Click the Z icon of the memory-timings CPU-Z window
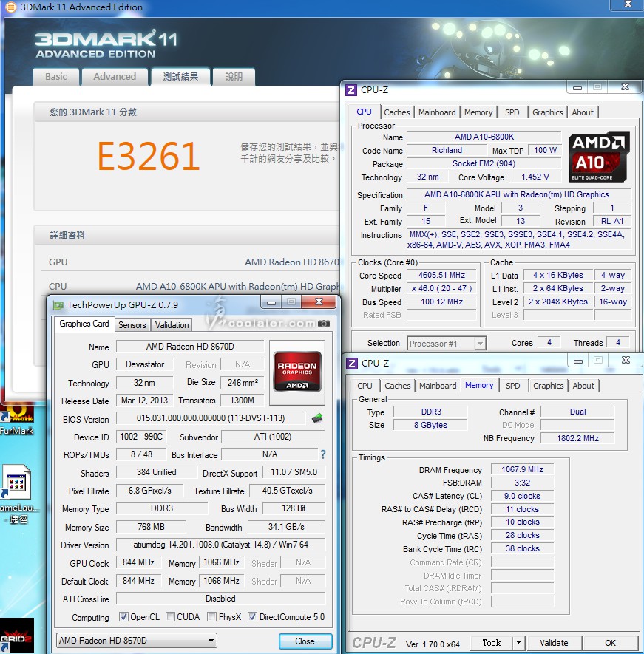The width and height of the screenshot is (644, 654). click(x=352, y=364)
